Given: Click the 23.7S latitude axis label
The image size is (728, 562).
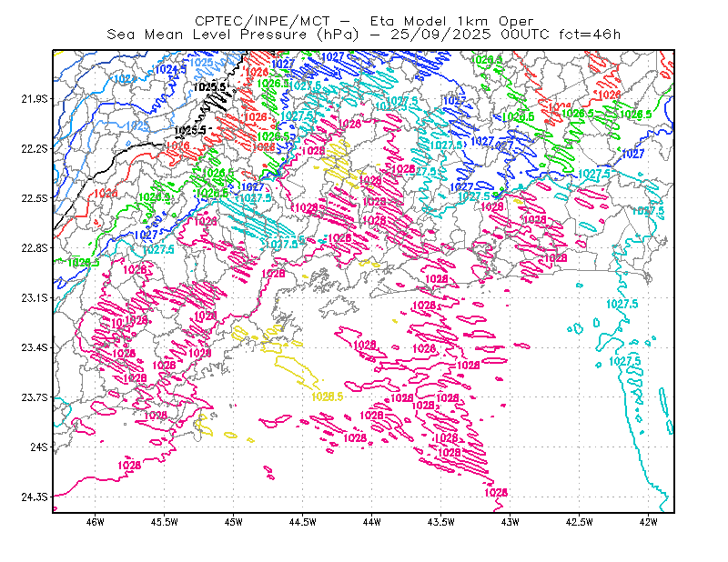Looking at the screenshot, I should (x=35, y=397).
